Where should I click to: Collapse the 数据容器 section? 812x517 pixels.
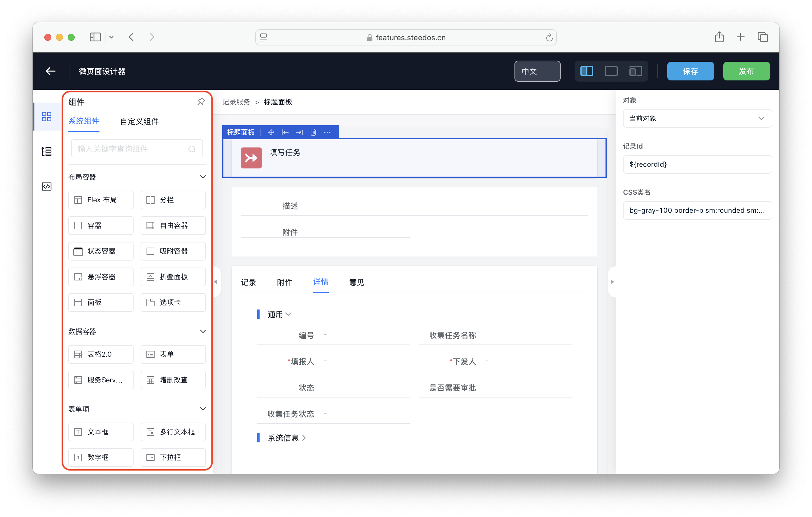(x=203, y=331)
